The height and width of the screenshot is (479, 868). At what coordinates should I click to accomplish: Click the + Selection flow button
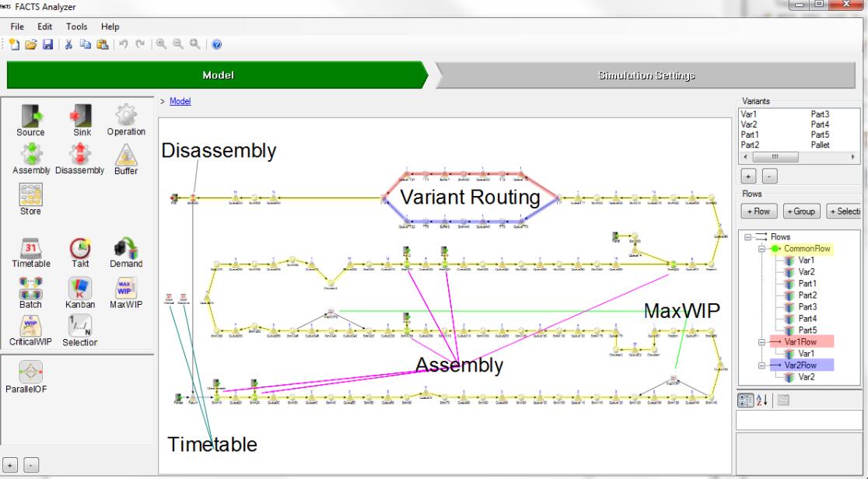point(844,211)
